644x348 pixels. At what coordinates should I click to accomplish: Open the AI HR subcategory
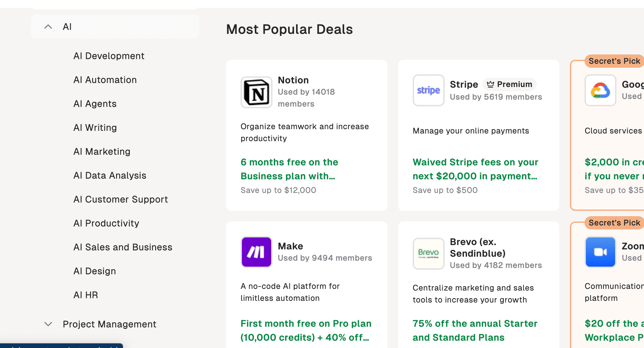85,295
